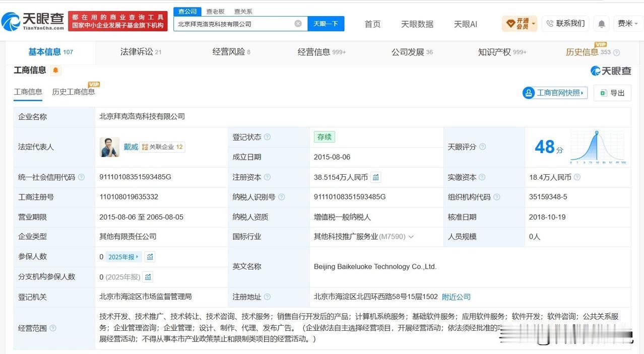Show help for 登记状态
The height and width of the screenshot is (354, 644).
[x=267, y=137]
